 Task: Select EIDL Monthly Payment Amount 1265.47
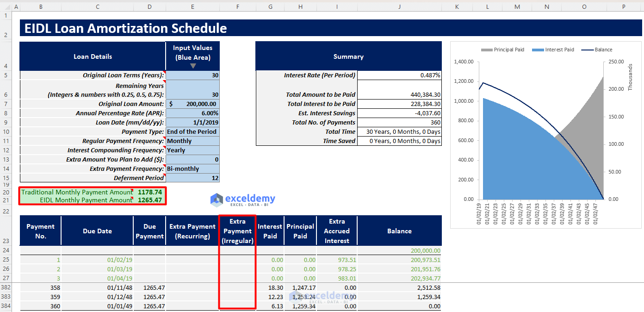[x=150, y=200]
